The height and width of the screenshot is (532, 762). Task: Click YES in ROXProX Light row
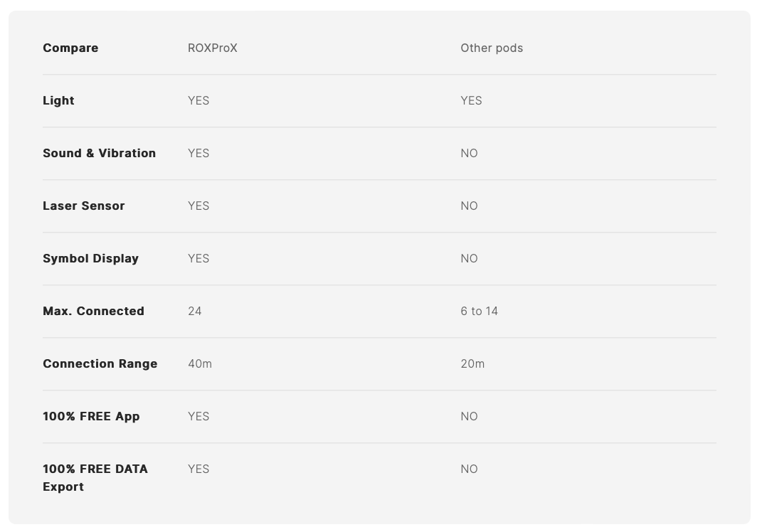(198, 100)
